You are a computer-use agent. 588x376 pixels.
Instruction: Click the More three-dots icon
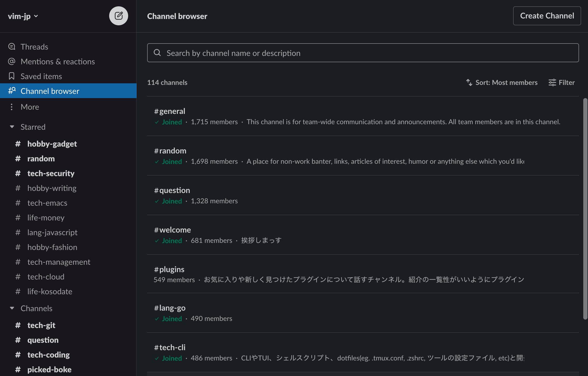tap(12, 107)
